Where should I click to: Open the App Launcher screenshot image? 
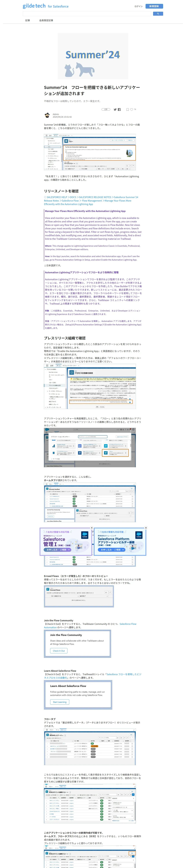tap(90, 447)
